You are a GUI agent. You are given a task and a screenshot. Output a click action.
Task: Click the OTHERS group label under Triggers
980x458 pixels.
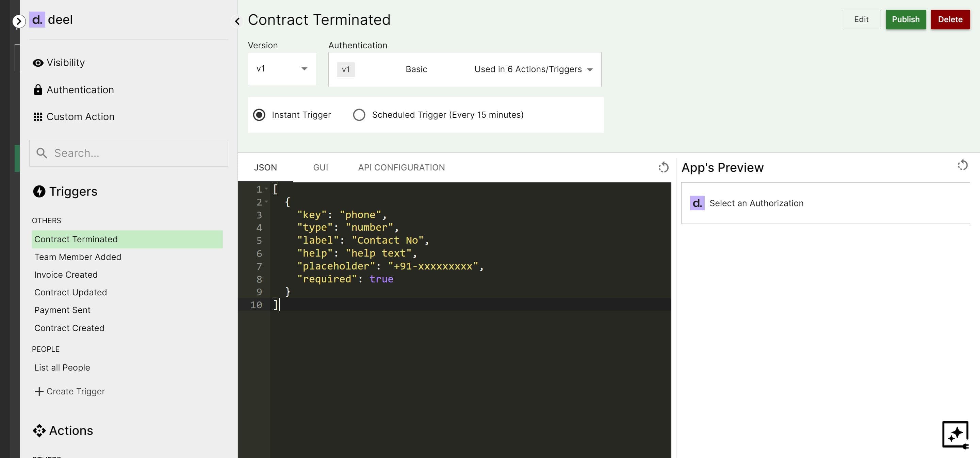pyautogui.click(x=46, y=220)
